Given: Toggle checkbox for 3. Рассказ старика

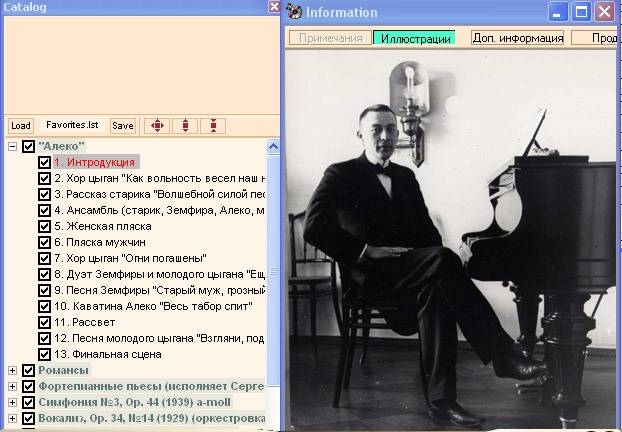Looking at the screenshot, I should pyautogui.click(x=44, y=194).
